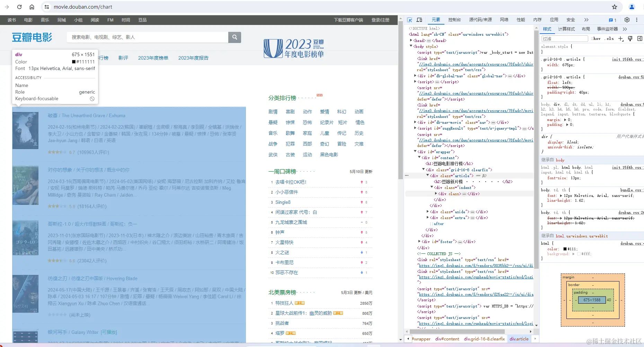This screenshot has height=347, width=644.
Task: Collapse the body node in the DOM tree
Action: point(411,46)
